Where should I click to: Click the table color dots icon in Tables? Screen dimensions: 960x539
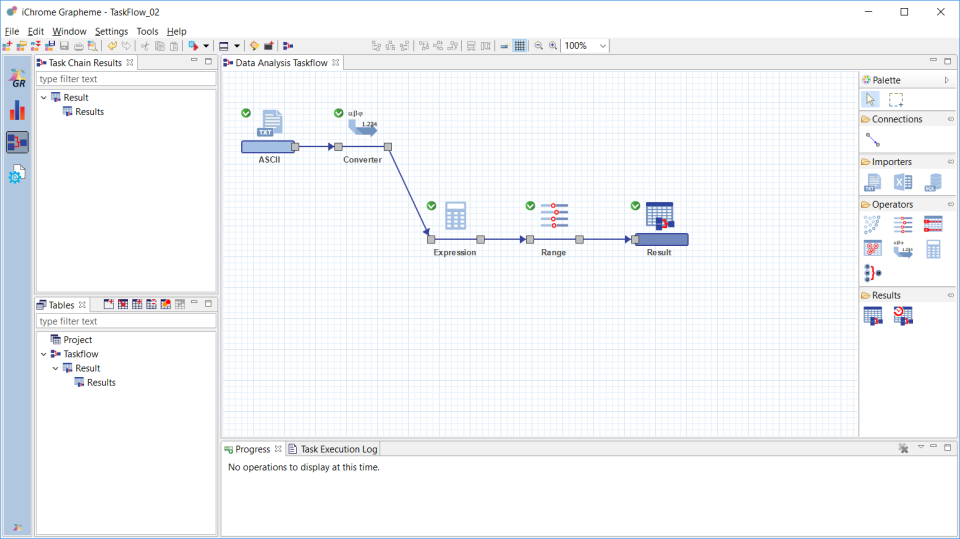click(165, 304)
